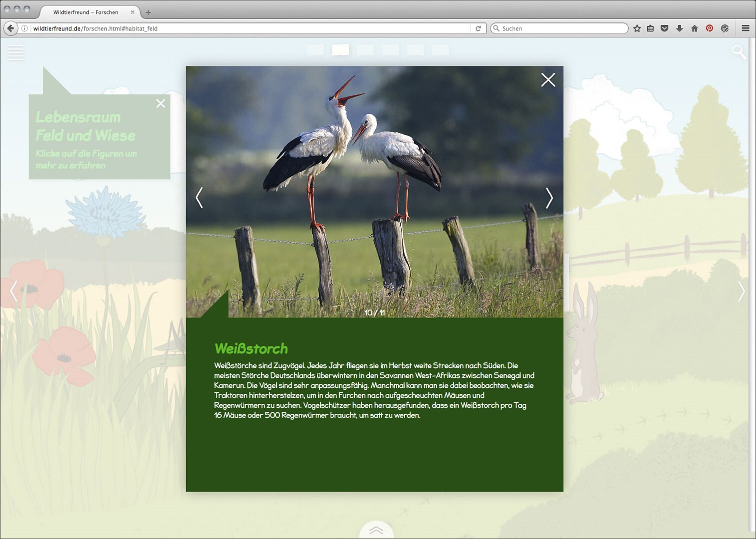Click the URL address bar

tap(250, 28)
